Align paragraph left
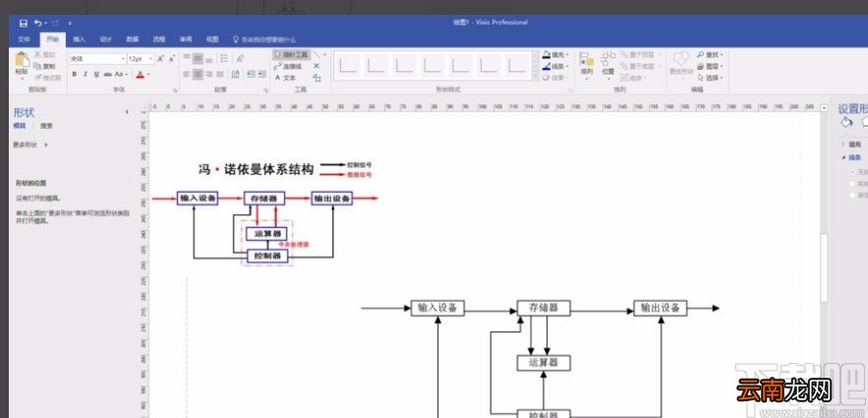This screenshot has height=418, width=868. 187,74
